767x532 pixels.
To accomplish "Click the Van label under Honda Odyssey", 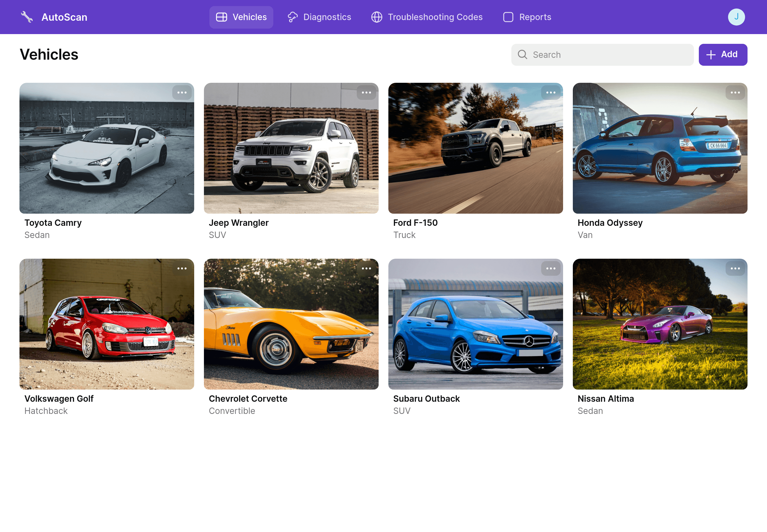I will click(x=585, y=235).
